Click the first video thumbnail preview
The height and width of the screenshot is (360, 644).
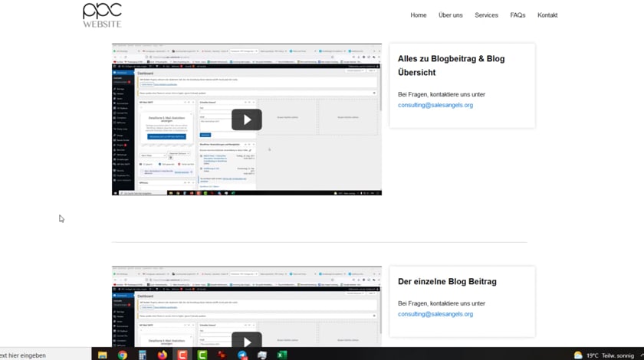click(x=246, y=119)
